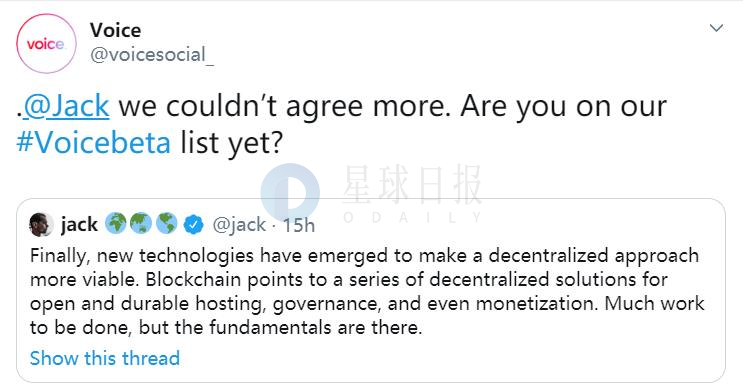Click the Voice display name
The height and width of the screenshot is (386, 743).
(x=116, y=30)
